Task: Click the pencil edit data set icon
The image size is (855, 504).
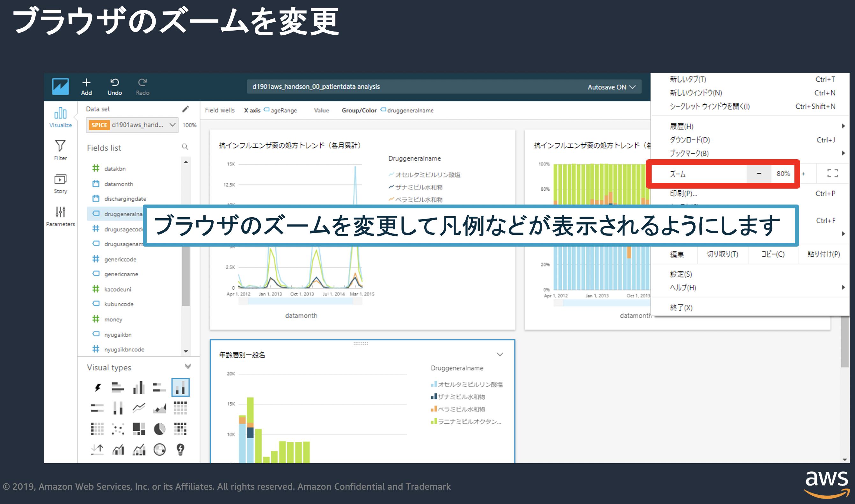Action: 185,109
